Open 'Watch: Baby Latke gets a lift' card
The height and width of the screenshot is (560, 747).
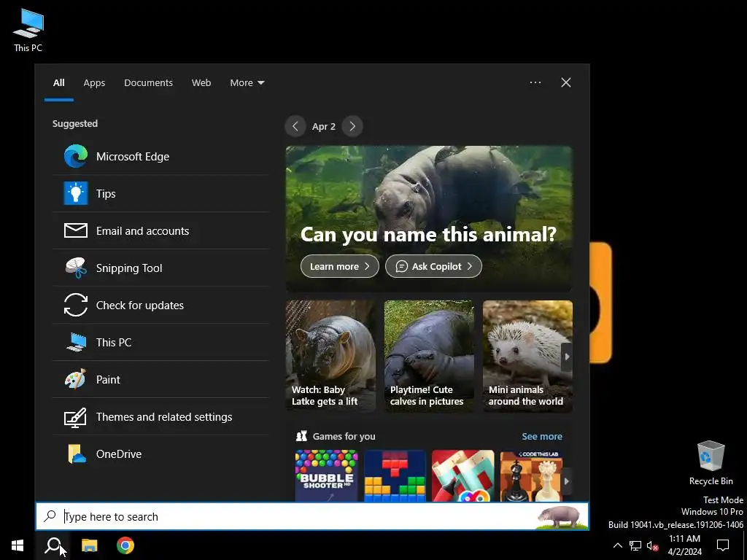[x=330, y=356]
